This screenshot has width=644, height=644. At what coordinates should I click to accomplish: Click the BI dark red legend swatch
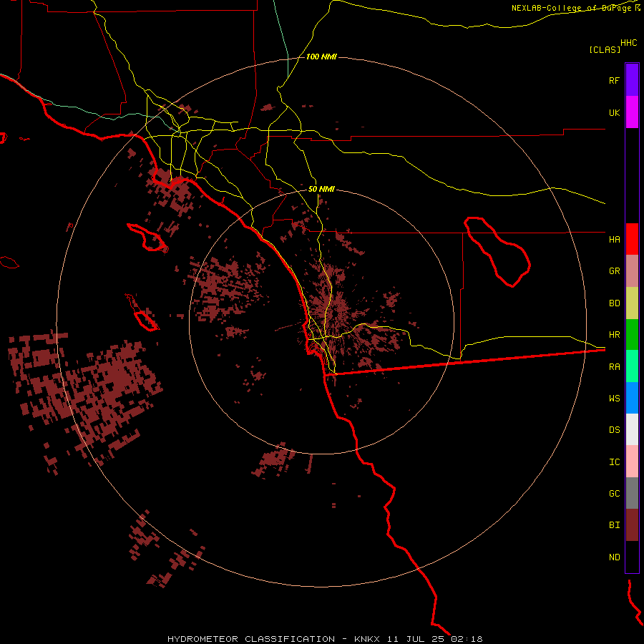(x=632, y=525)
